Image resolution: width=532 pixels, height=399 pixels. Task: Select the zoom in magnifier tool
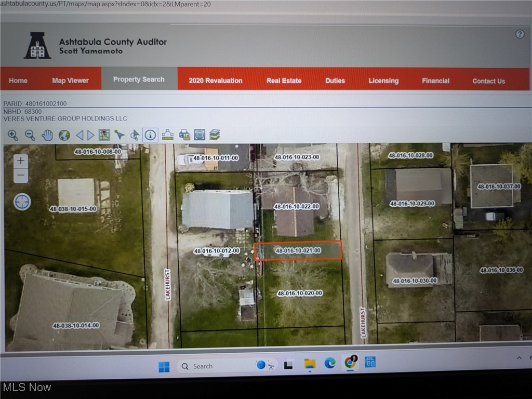[13, 136]
